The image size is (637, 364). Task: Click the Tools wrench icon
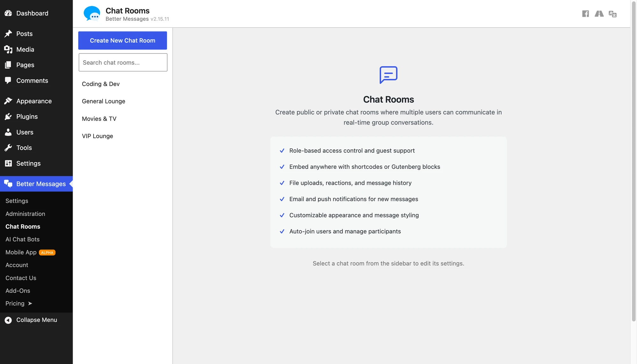[8, 148]
